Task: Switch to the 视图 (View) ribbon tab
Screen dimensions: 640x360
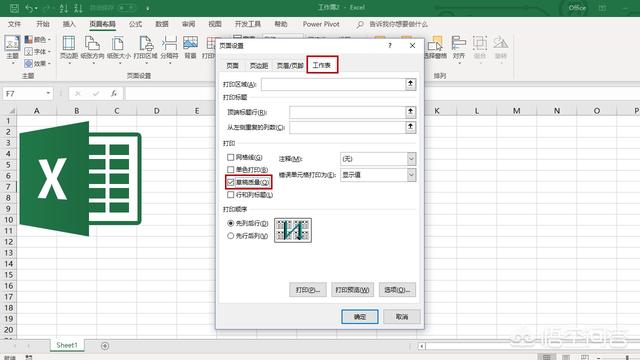Action: (215, 24)
